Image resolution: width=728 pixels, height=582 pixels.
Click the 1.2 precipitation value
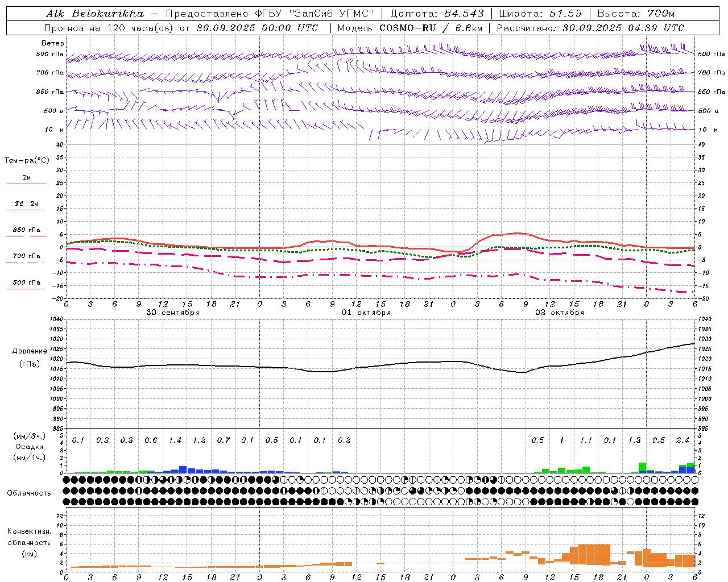(199, 440)
